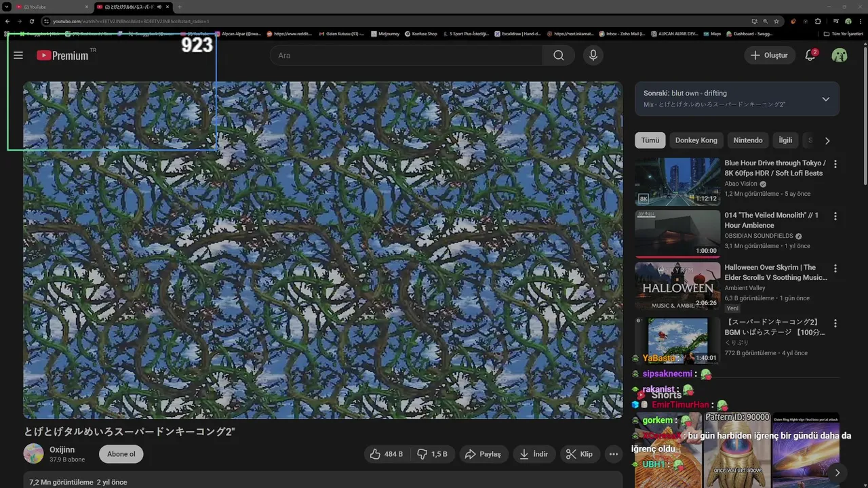Click the magnifier search button
This screenshot has height=488, width=868.
pos(558,55)
